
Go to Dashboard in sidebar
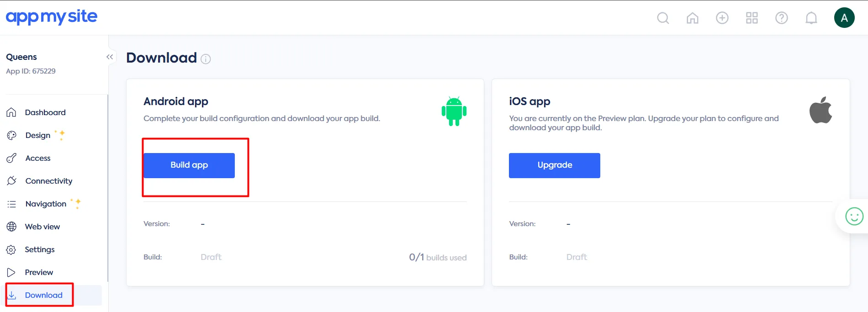pos(45,112)
